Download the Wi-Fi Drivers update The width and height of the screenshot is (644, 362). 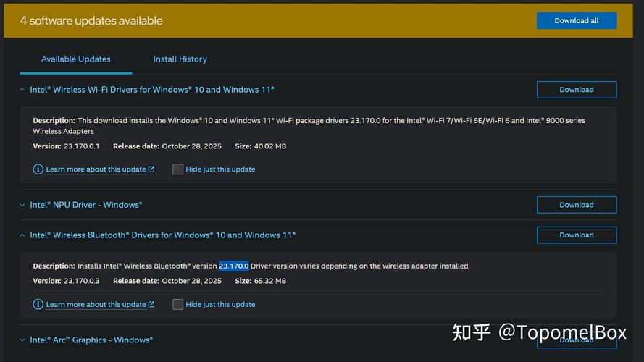(576, 90)
